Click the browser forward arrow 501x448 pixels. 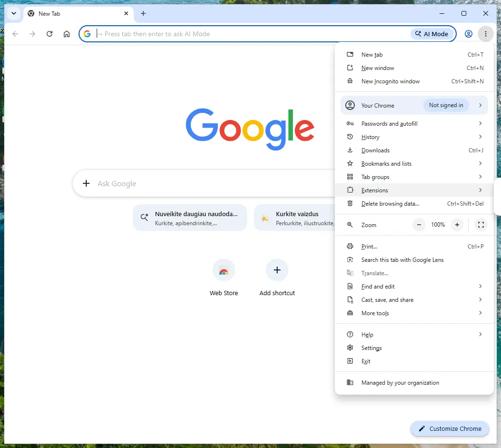pos(32,34)
